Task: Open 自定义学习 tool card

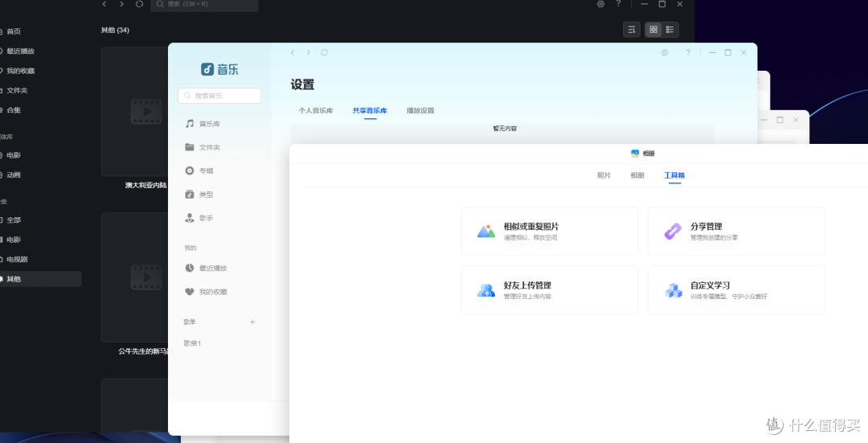Action: tap(736, 290)
